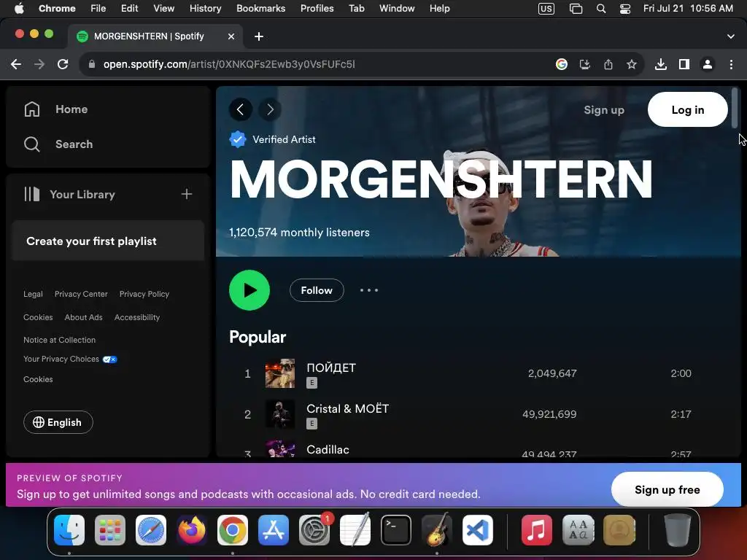Click Chrome back arrow button
Image resolution: width=747 pixels, height=560 pixels.
click(16, 64)
